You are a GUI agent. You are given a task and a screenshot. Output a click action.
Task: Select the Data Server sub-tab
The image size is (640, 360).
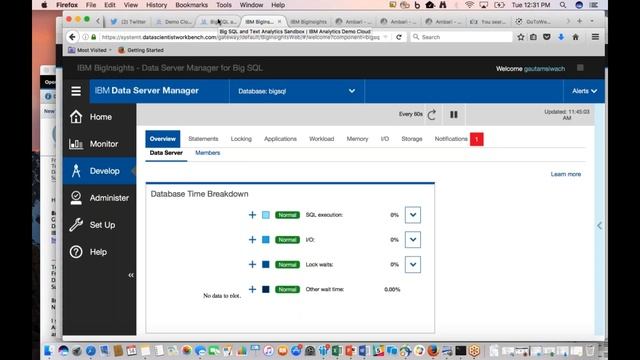(166, 153)
